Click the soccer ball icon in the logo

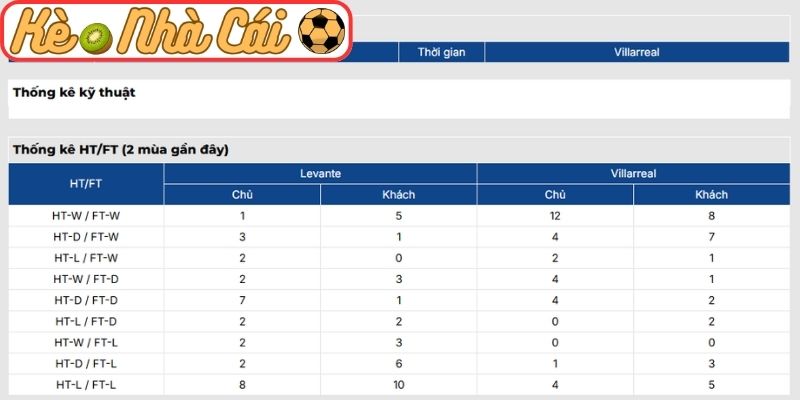coord(322,32)
